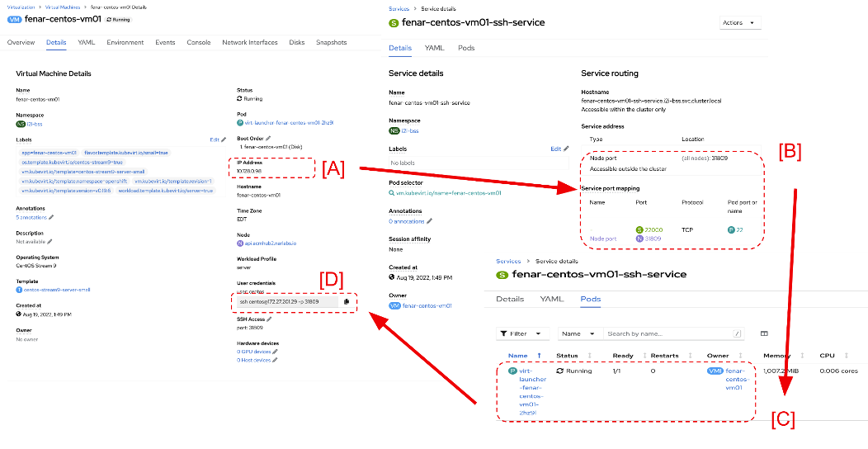
Task: Click the 0 GPU devices link
Action: (x=254, y=352)
